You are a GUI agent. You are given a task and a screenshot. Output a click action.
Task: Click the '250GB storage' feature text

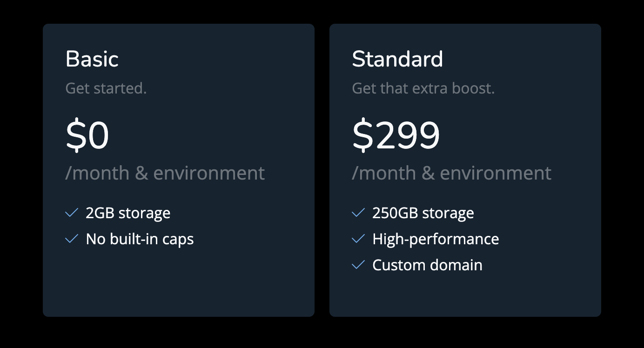[x=423, y=213]
